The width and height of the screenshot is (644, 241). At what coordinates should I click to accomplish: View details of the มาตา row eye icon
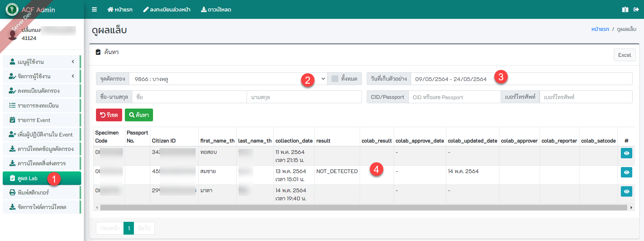coord(626,192)
